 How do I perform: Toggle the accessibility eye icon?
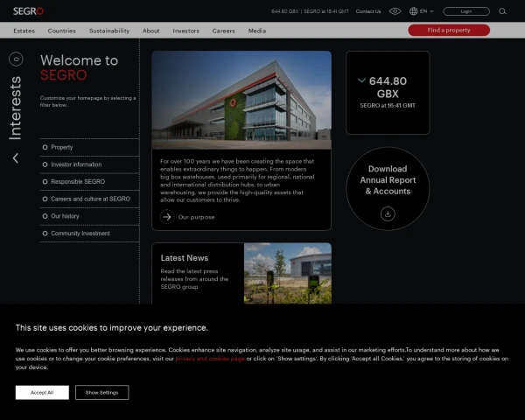point(395,11)
